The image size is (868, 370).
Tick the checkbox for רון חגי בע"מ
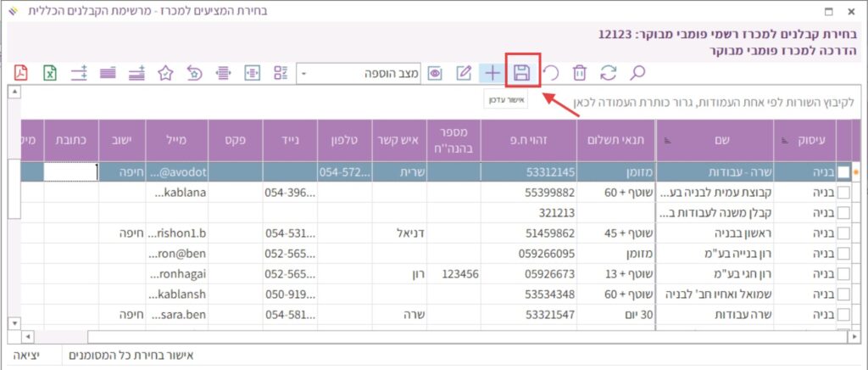coord(843,274)
